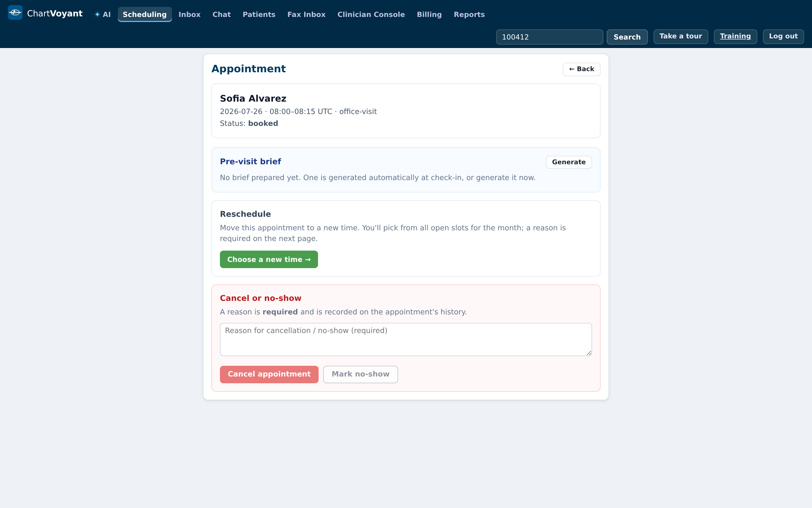Viewport: 812px width, 508px height.
Task: Click the textarea resize handle corner
Action: 589,353
